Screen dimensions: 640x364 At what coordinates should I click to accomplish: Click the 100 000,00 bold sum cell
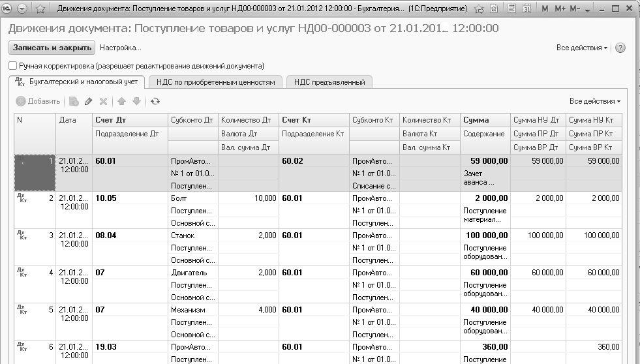(x=485, y=235)
